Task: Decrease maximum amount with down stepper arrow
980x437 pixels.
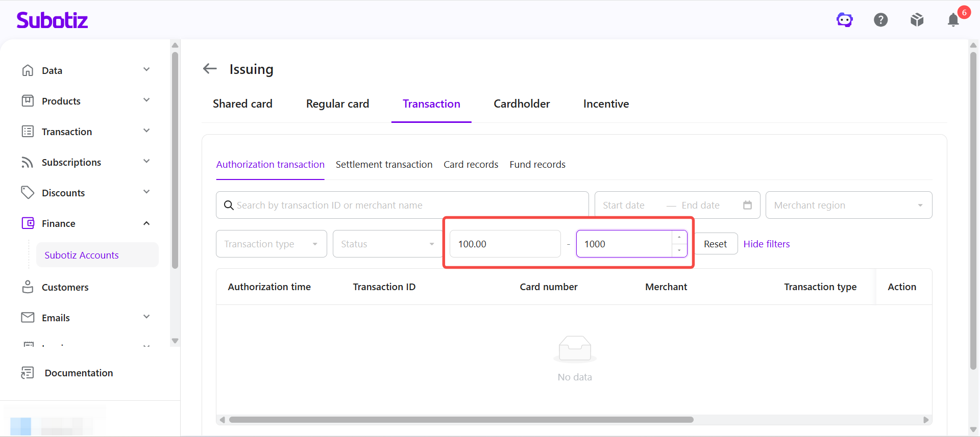Action: (679, 250)
